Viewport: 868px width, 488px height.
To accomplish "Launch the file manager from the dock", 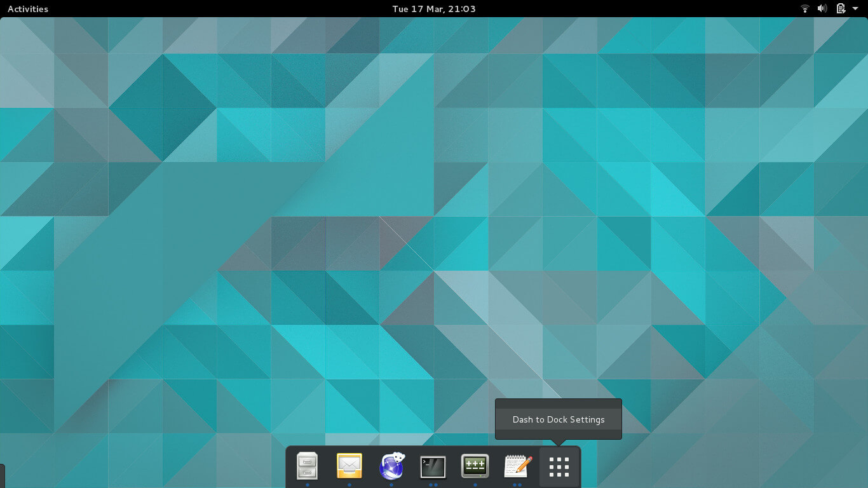I will (x=307, y=466).
